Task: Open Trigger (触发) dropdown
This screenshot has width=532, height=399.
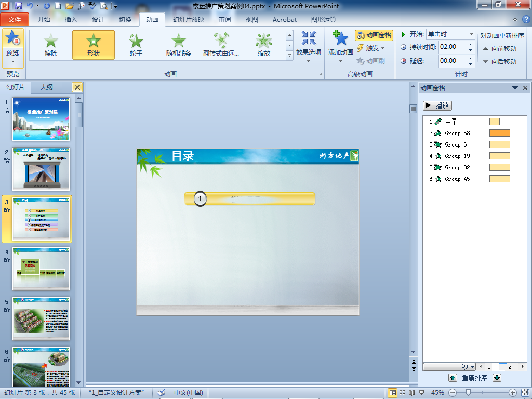Action: click(x=370, y=48)
